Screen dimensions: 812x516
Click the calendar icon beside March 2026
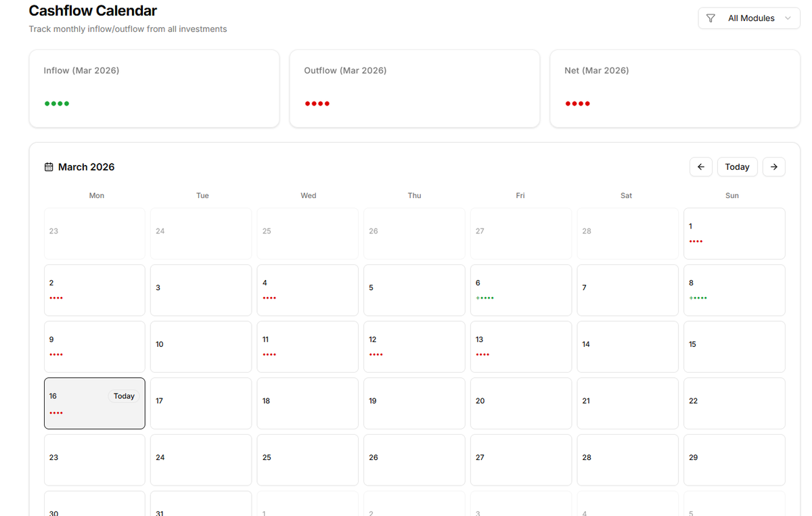(49, 167)
